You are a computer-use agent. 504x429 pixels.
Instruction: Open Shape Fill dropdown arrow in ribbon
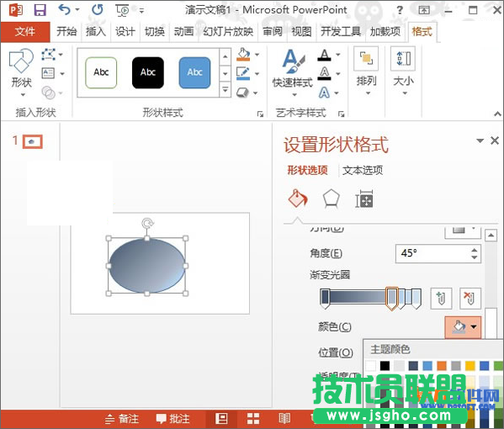(257, 55)
